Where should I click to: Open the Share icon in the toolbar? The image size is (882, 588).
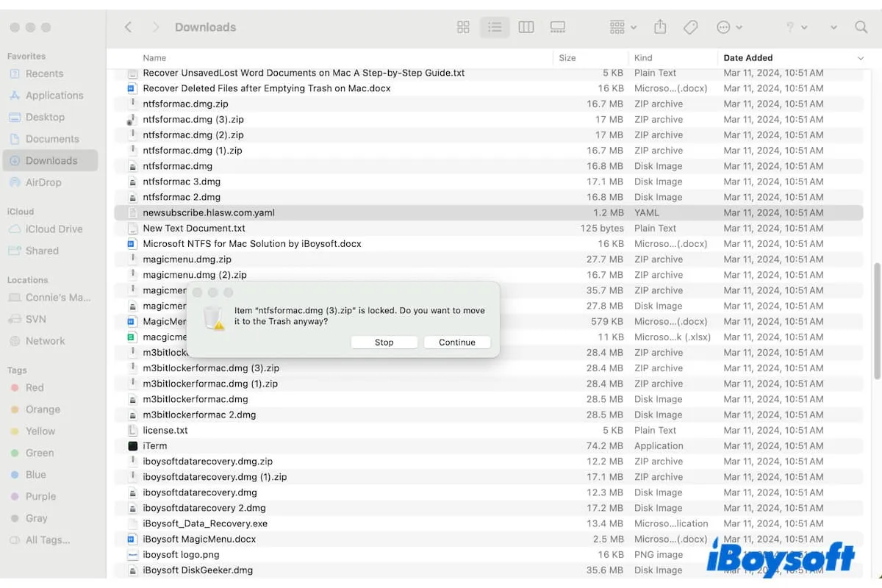[x=659, y=26]
